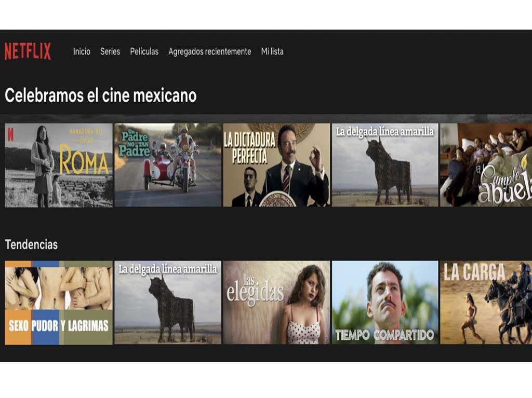Open La delgada línea amarilla in Tendencias row
This screenshot has height=398, width=532.
(168, 303)
